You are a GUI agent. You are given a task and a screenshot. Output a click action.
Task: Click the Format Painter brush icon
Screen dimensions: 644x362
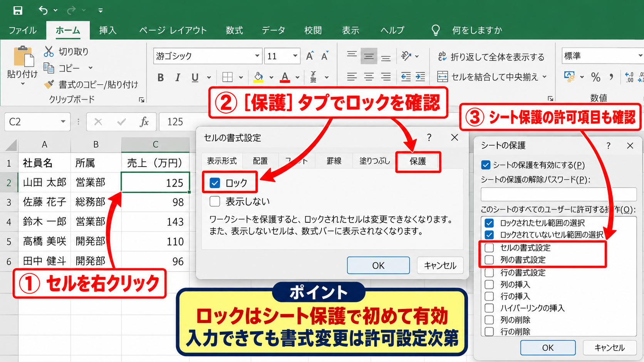pyautogui.click(x=49, y=84)
